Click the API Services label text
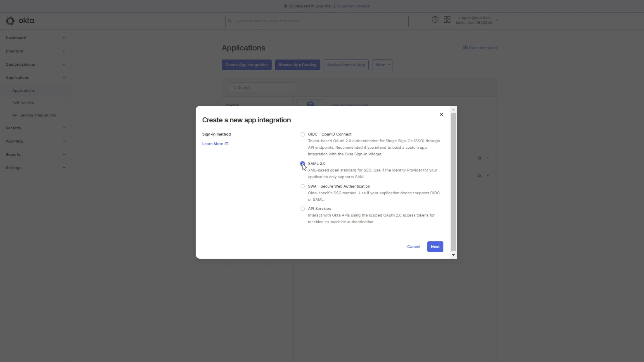Viewport: 644px width, 362px height. [x=319, y=209]
